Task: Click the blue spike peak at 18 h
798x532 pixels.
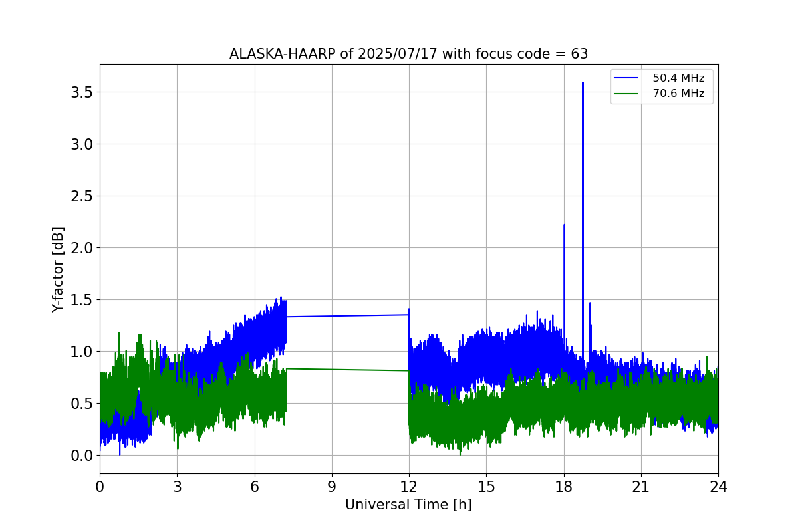Action: (x=564, y=226)
